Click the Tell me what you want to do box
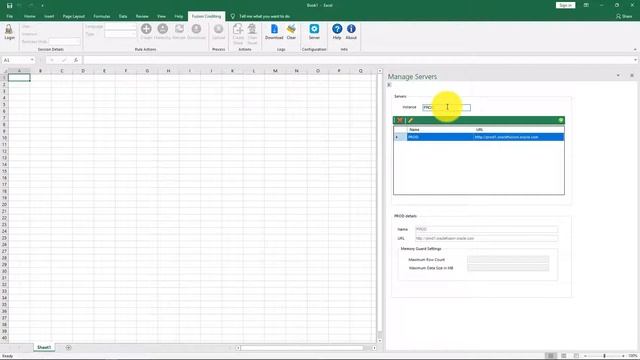 264,16
